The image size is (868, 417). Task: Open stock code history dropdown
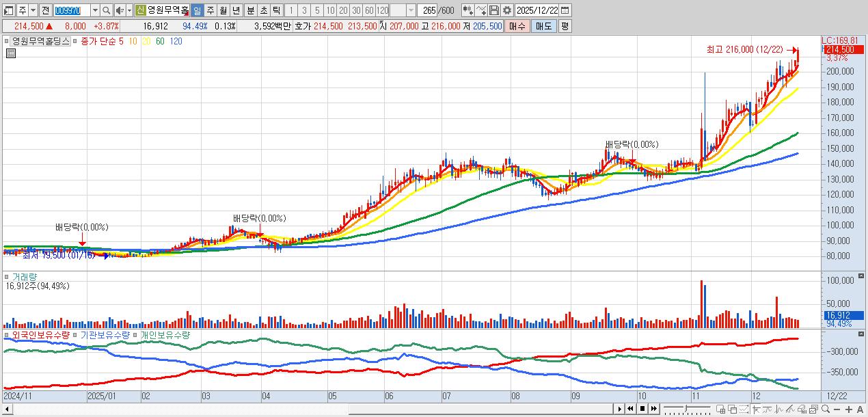coord(95,10)
